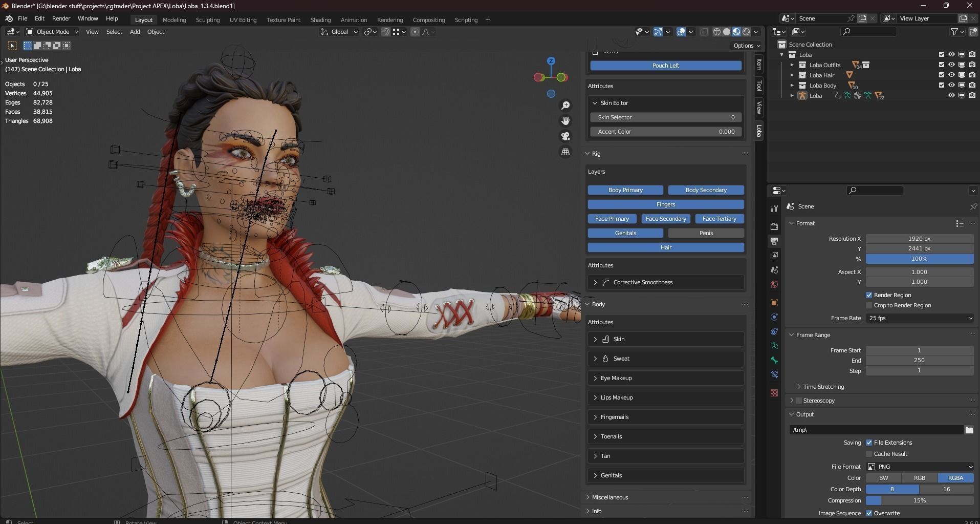Expand the Corrective Smoothness attribute
The width and height of the screenshot is (980, 524).
pos(595,282)
